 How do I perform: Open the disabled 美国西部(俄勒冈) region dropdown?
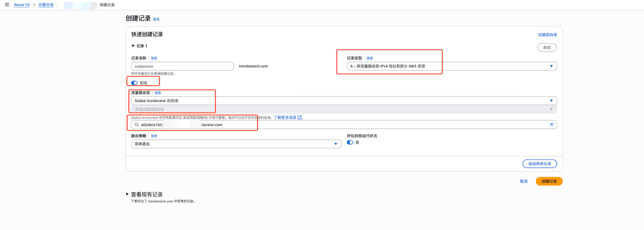point(344,109)
